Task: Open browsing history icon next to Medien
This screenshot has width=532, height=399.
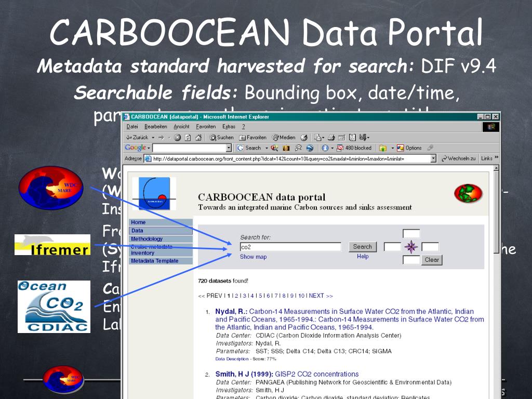Action: point(304,137)
